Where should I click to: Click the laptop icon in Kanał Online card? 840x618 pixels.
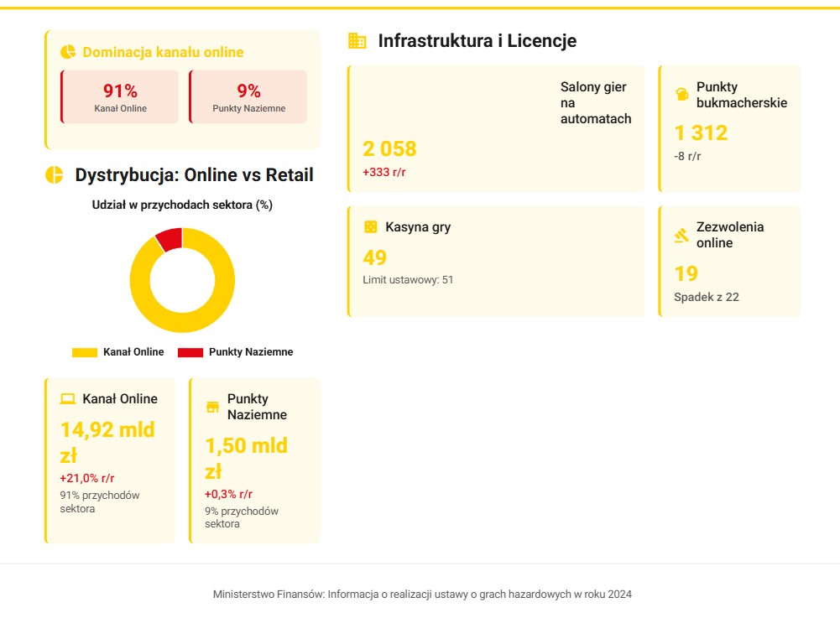(68, 399)
